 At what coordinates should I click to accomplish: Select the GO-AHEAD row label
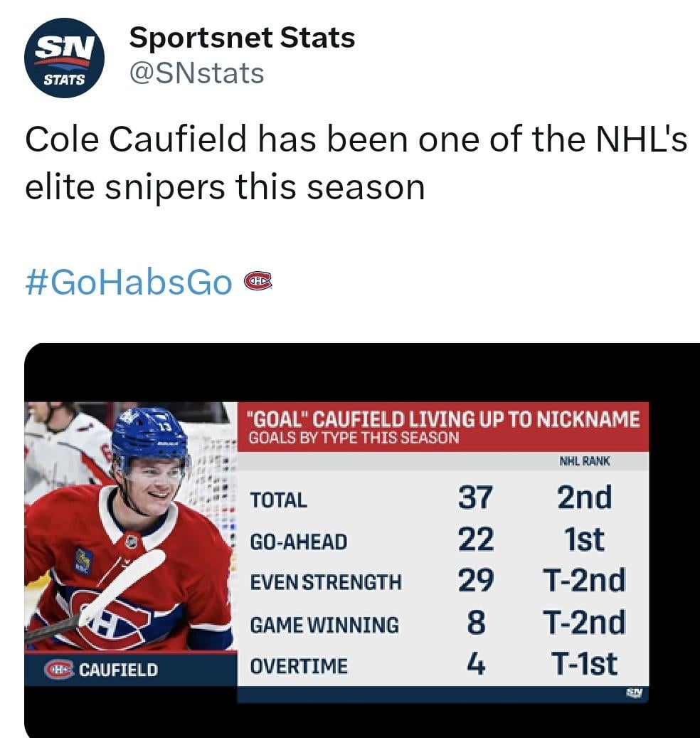(x=299, y=542)
